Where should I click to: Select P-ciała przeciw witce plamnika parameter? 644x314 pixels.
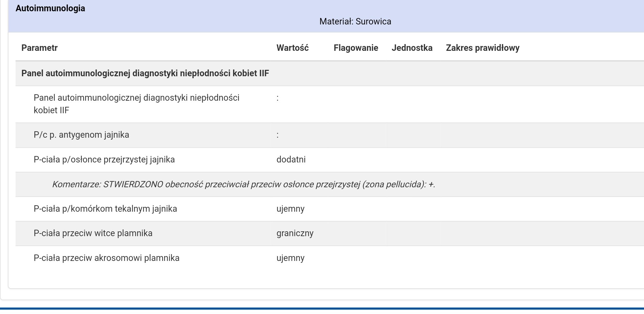tap(93, 233)
